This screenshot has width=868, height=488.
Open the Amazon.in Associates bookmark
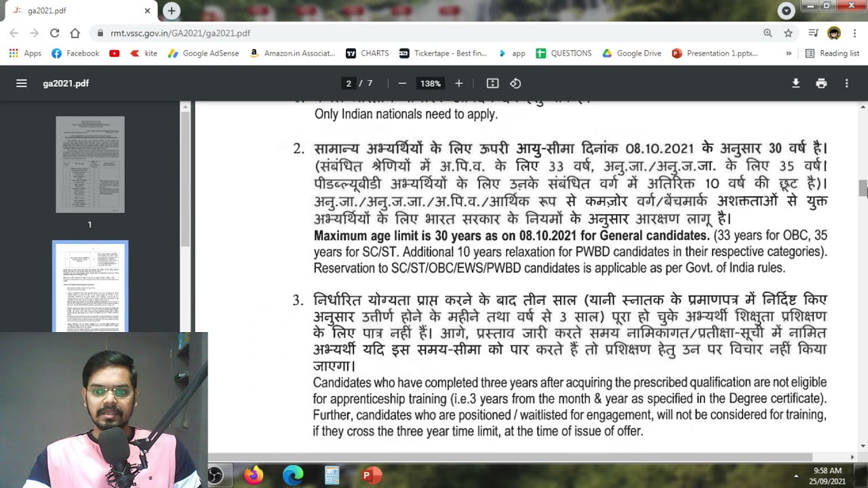(x=292, y=53)
